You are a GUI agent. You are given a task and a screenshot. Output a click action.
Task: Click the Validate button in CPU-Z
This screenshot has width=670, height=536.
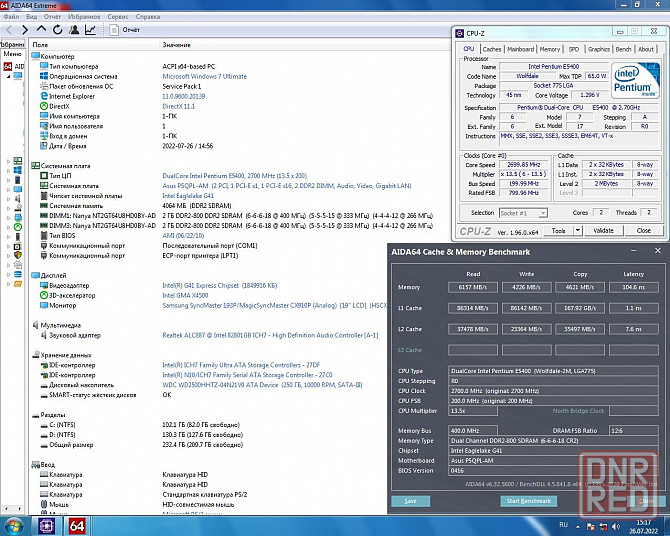pyautogui.click(x=603, y=230)
